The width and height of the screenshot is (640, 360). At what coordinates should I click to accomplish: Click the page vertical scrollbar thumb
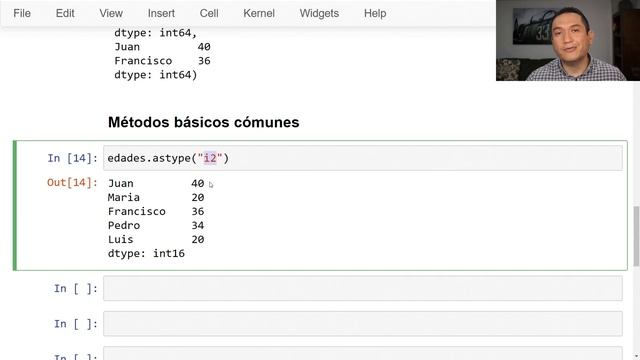[636, 236]
